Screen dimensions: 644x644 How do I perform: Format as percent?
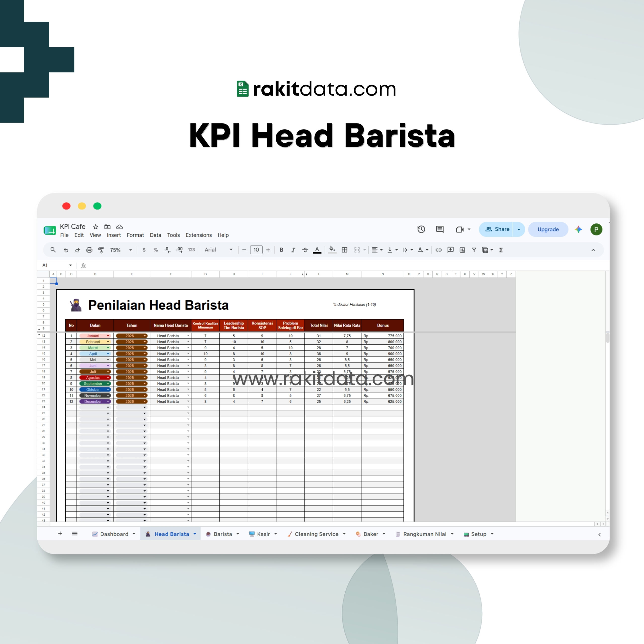pos(156,250)
